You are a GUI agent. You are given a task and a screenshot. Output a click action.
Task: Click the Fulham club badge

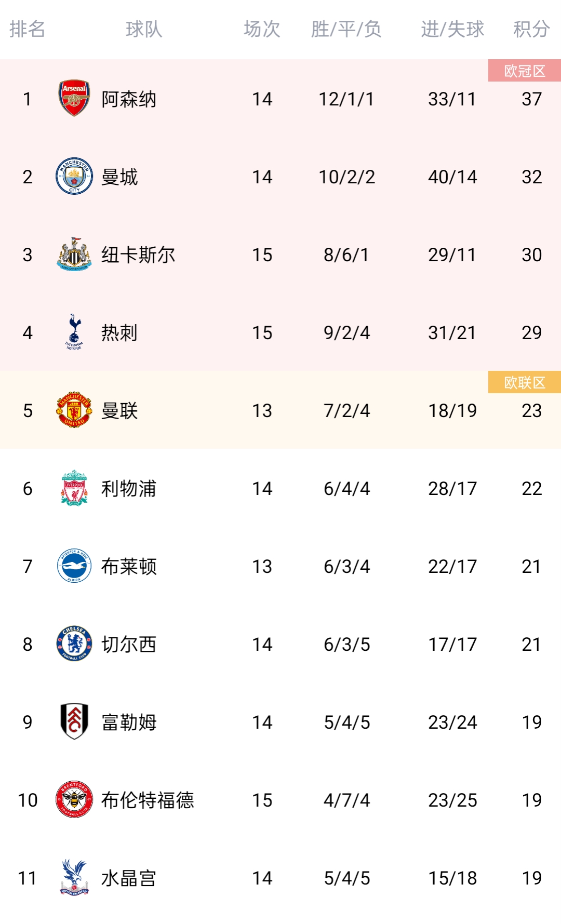point(74,721)
